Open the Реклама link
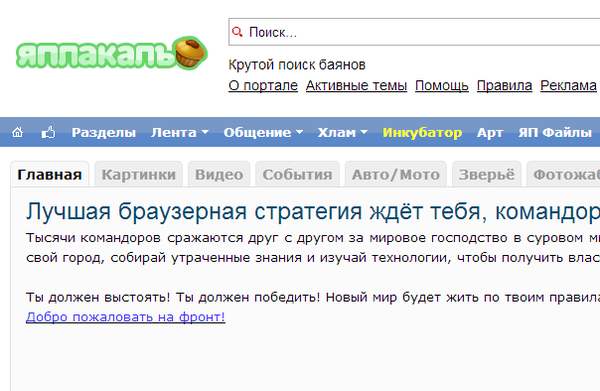The height and width of the screenshot is (391, 600). coord(568,85)
